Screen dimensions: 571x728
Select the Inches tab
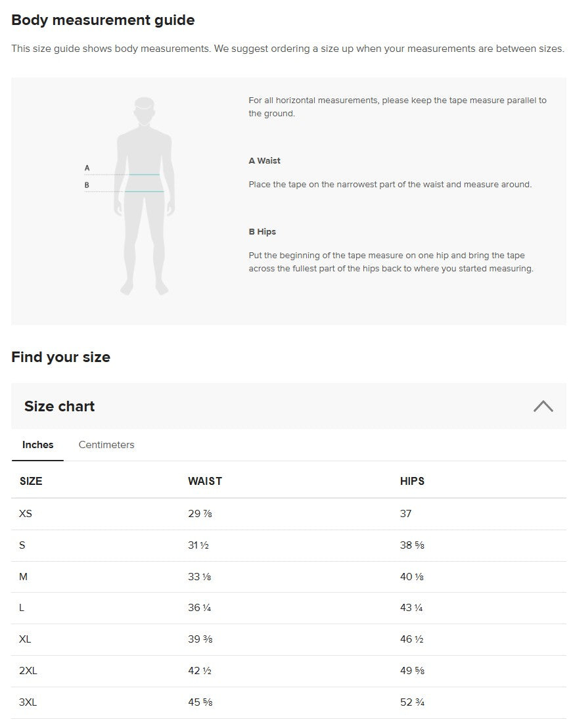pos(37,445)
